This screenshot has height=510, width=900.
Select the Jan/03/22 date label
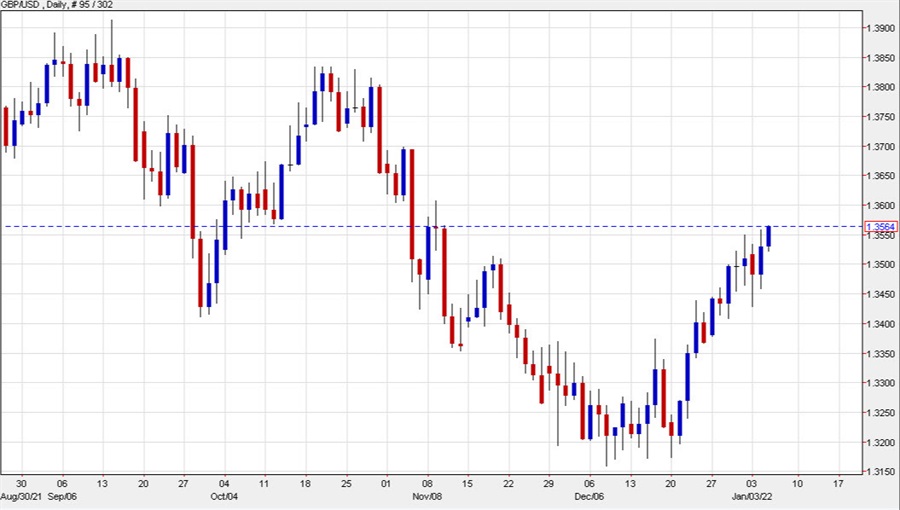coord(752,496)
